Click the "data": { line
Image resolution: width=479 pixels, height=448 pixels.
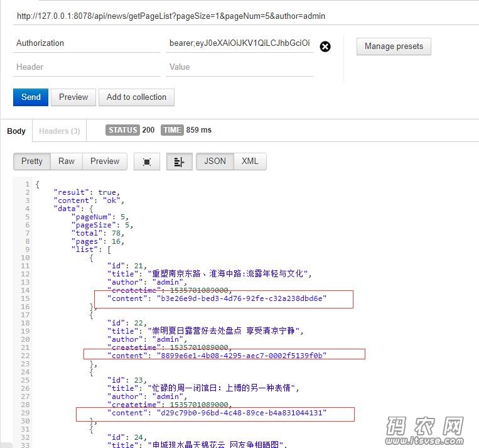(x=73, y=209)
